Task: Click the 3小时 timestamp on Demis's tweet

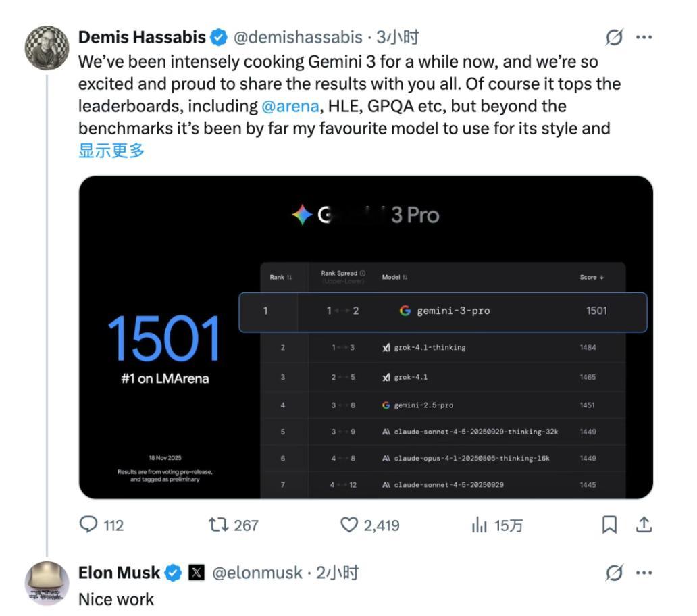Action: tap(398, 38)
